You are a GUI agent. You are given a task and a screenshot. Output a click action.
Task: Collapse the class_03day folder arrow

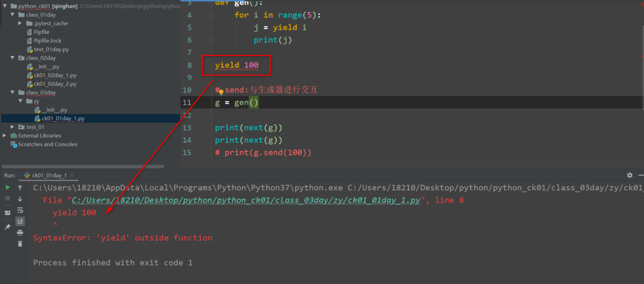13,92
